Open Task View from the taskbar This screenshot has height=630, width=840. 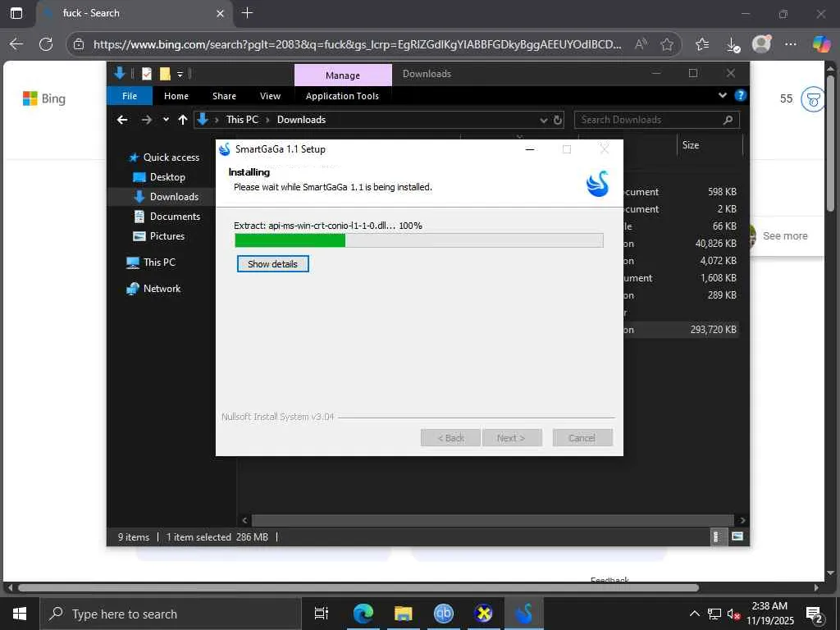(x=322, y=614)
